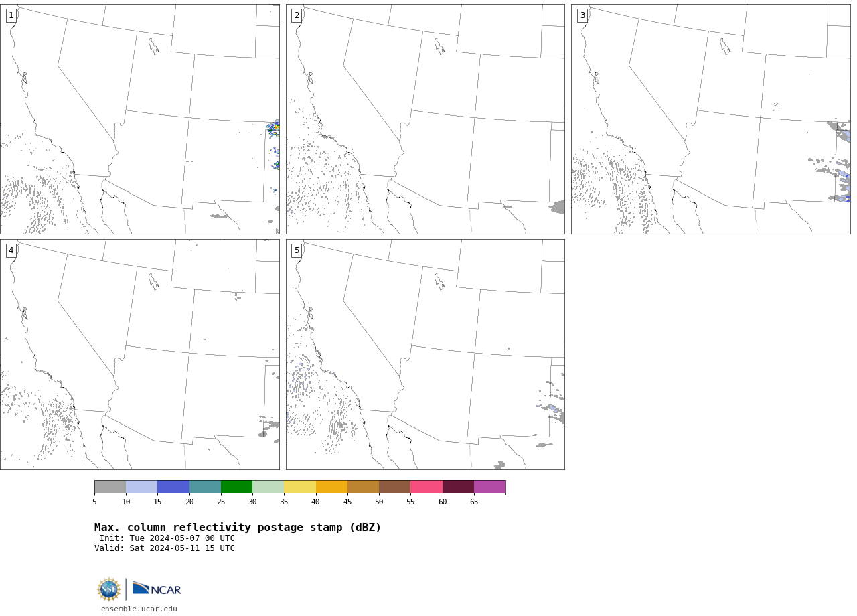Click the dark green 25-30 dBZ swatch
The height and width of the screenshot is (616, 857).
coord(236,487)
